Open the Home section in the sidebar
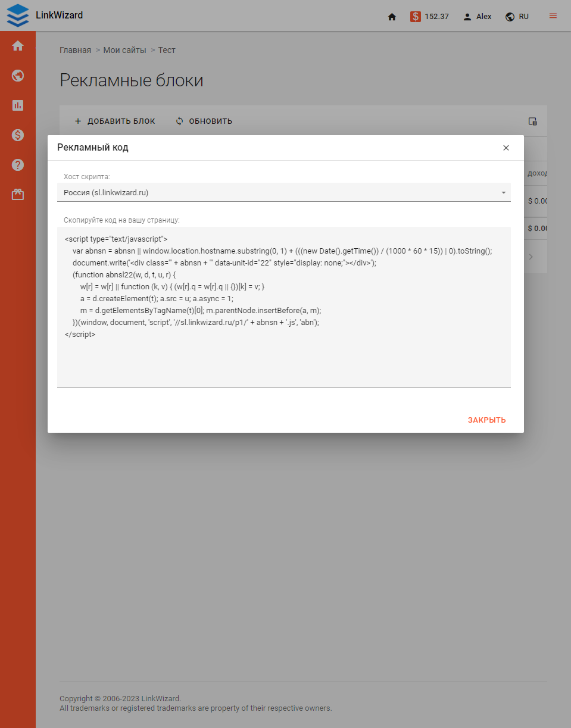 (x=18, y=45)
